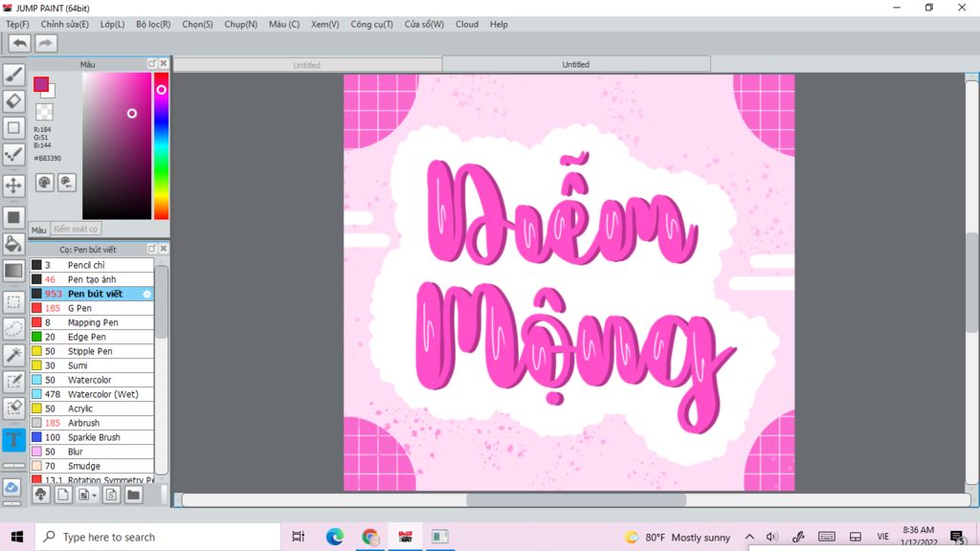Click the taskbar search box

pos(158,537)
